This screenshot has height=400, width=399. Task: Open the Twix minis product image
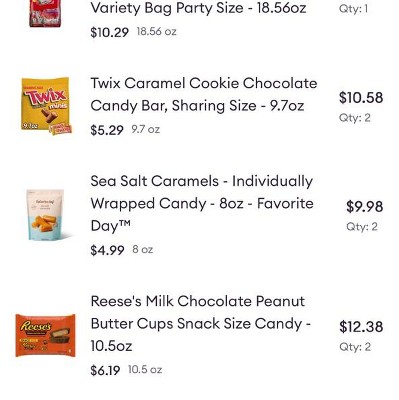click(46, 106)
